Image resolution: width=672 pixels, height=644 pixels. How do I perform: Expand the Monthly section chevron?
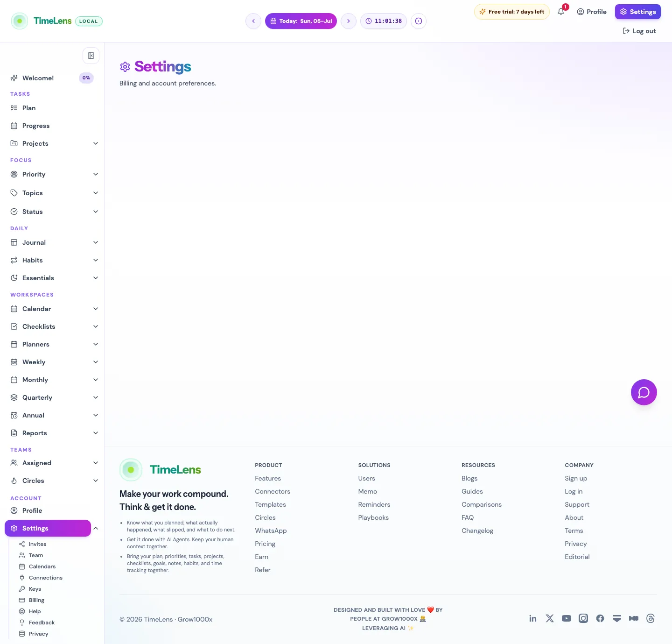pyautogui.click(x=96, y=380)
